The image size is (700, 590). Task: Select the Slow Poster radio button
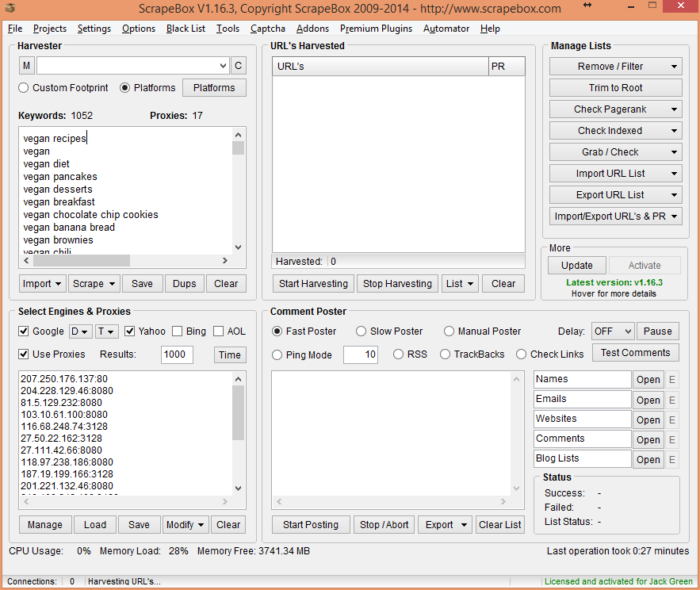(x=361, y=331)
